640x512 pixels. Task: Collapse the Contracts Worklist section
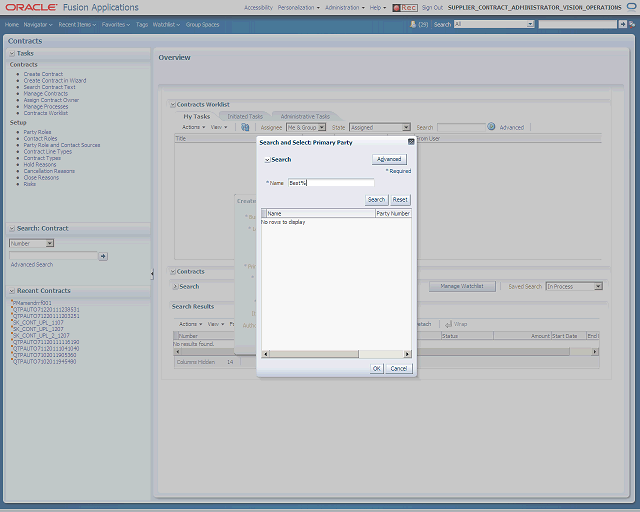pos(173,105)
